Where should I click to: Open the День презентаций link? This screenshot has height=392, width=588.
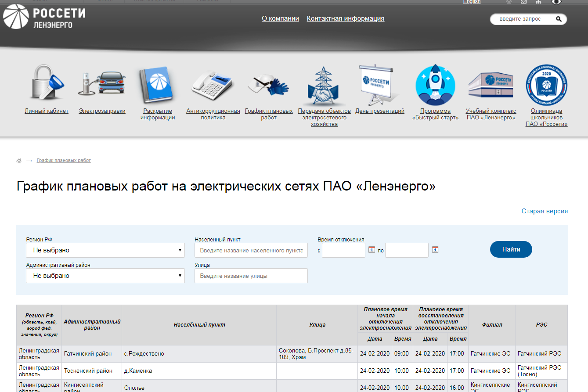pos(380,111)
